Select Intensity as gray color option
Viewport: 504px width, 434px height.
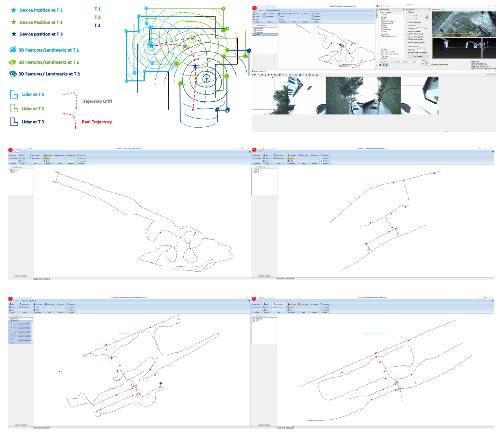pos(382,21)
